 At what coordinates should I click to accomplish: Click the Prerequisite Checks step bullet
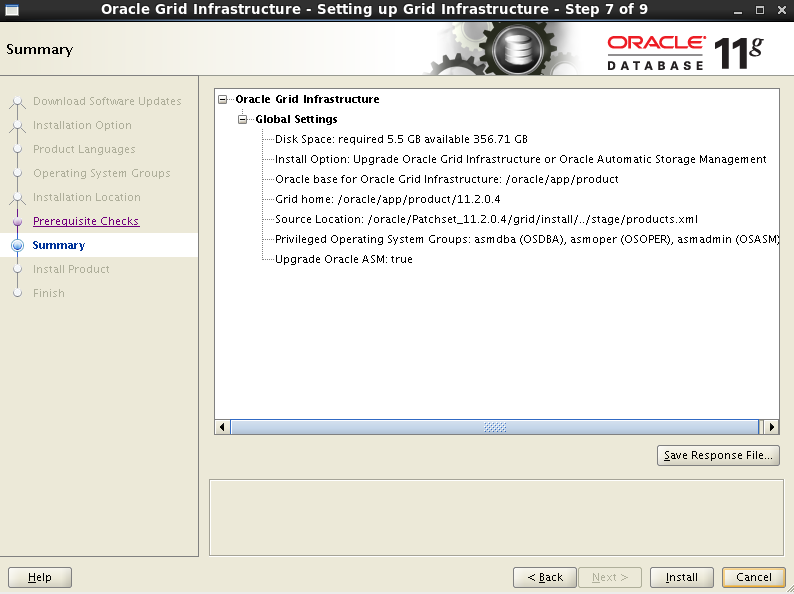point(18,221)
